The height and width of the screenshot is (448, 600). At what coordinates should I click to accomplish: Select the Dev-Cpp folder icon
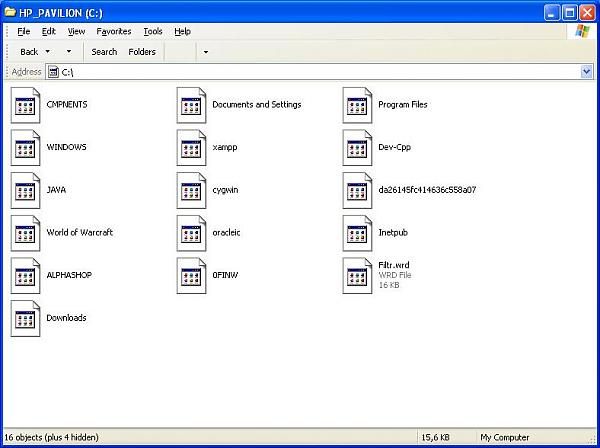point(357,148)
